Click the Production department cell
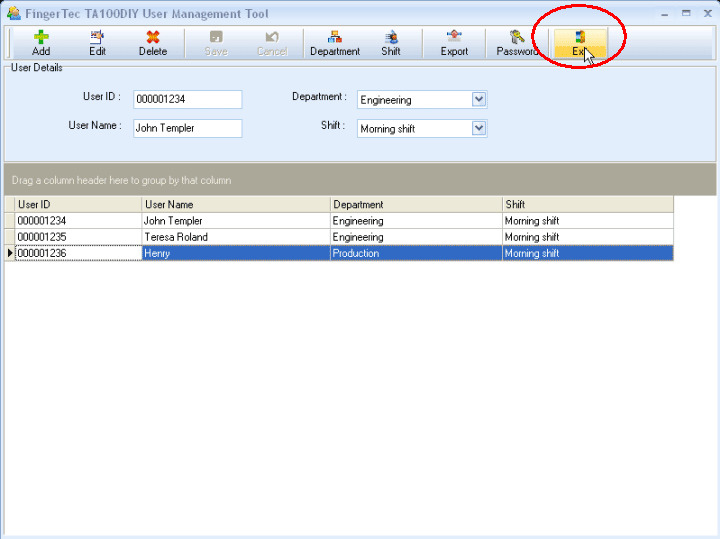The height and width of the screenshot is (539, 720). coord(416,253)
